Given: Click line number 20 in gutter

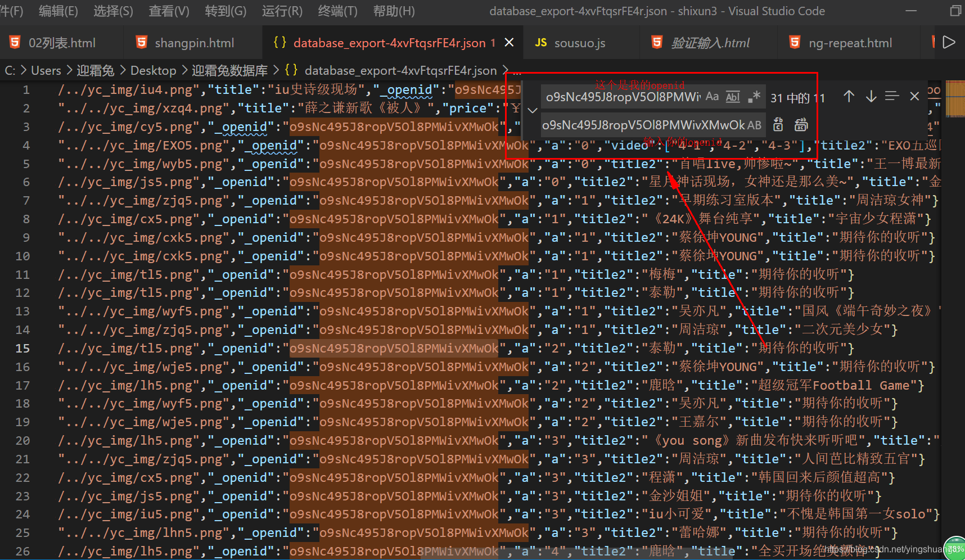Looking at the screenshot, I should coord(22,441).
